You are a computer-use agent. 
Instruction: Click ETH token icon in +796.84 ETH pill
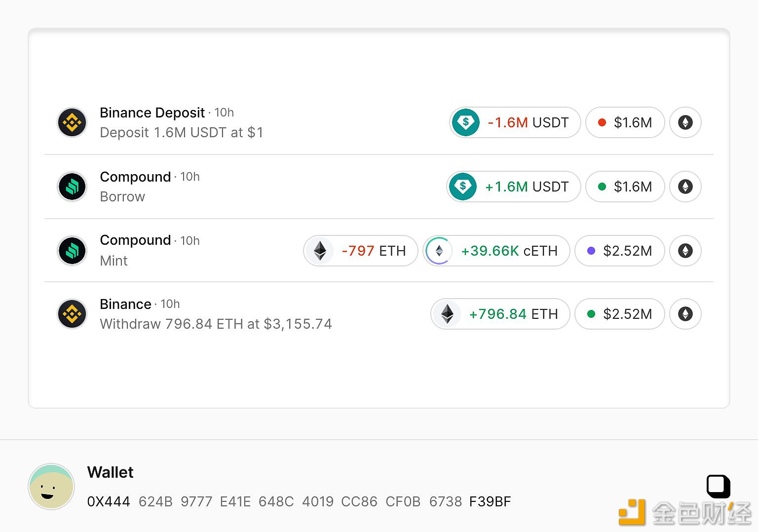point(447,314)
